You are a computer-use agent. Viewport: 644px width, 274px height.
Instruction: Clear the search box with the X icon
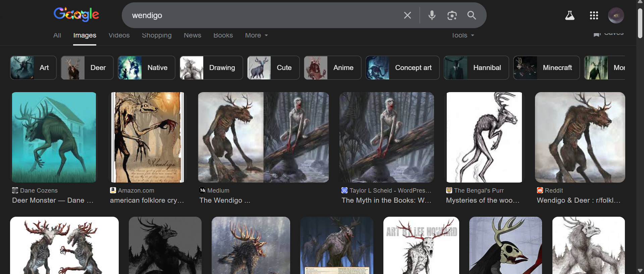tap(407, 15)
